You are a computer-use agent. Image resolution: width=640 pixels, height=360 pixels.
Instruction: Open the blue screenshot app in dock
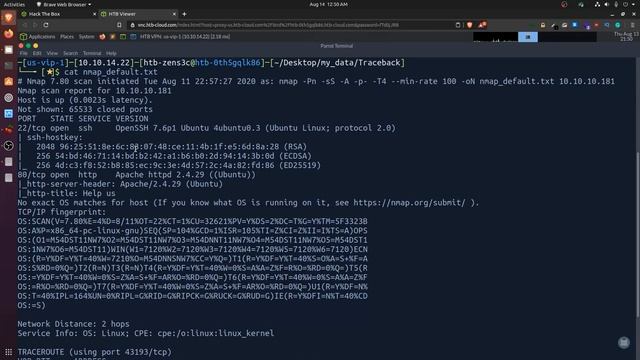(x=9, y=114)
